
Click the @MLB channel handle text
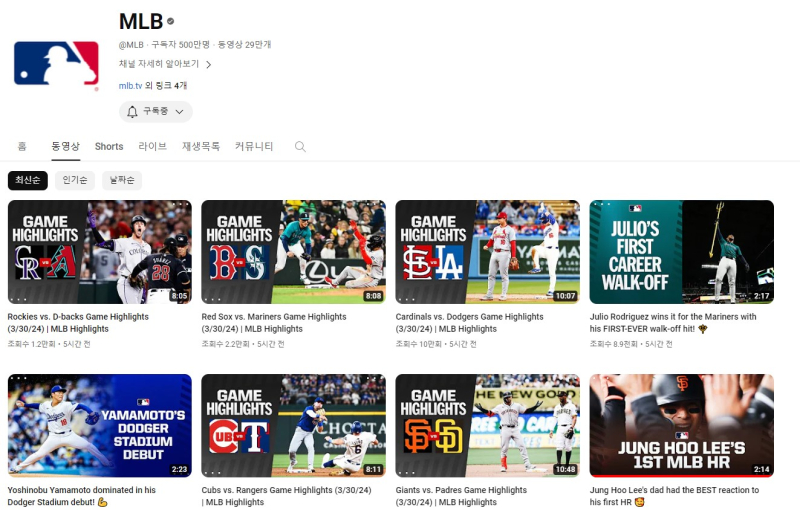coord(131,45)
